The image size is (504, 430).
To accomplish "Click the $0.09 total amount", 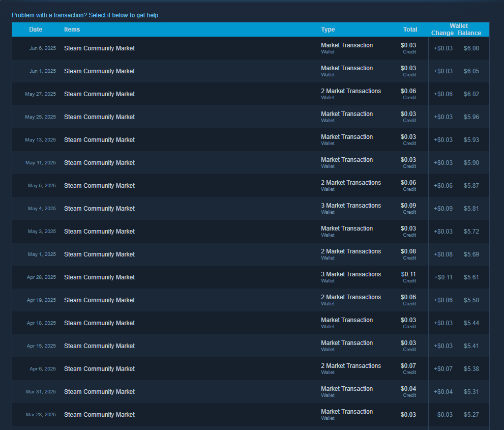I will [408, 206].
